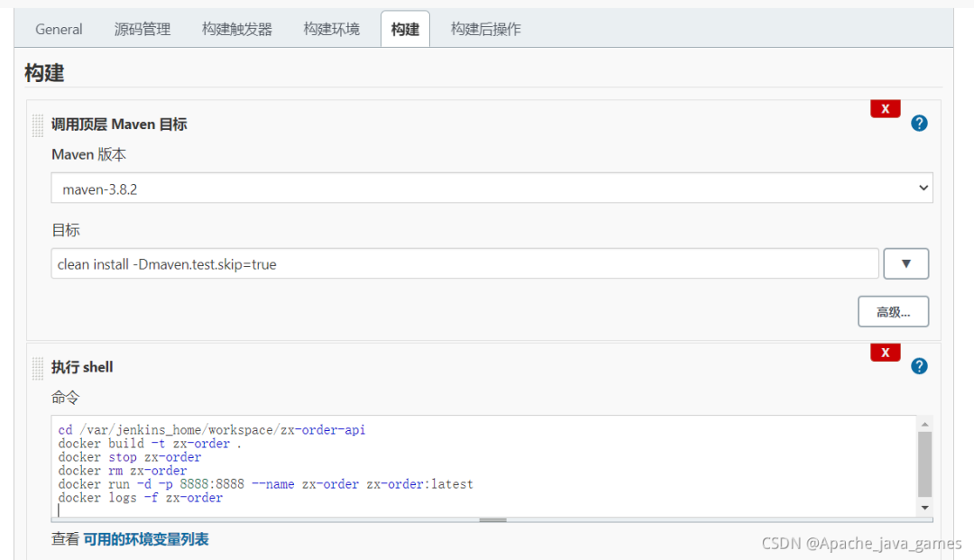This screenshot has width=974, height=560.
Task: Click the drag handle of the Maven step
Action: (x=37, y=124)
